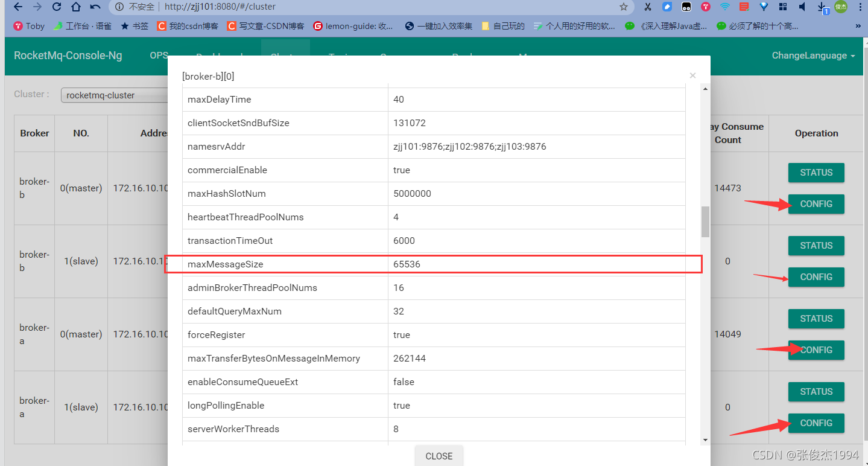The image size is (868, 466).
Task: Click the address bar URL field
Action: pyautogui.click(x=371, y=7)
